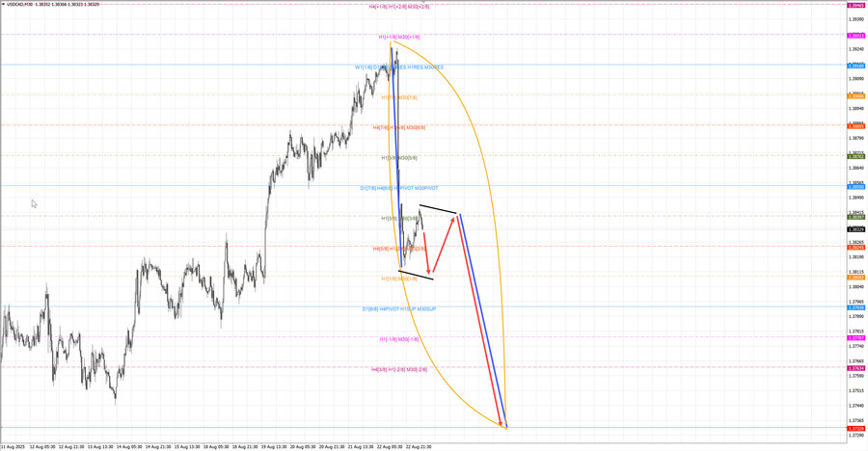The image size is (868, 451).
Task: Click the blue 1.39160 price level tag
Action: (856, 66)
